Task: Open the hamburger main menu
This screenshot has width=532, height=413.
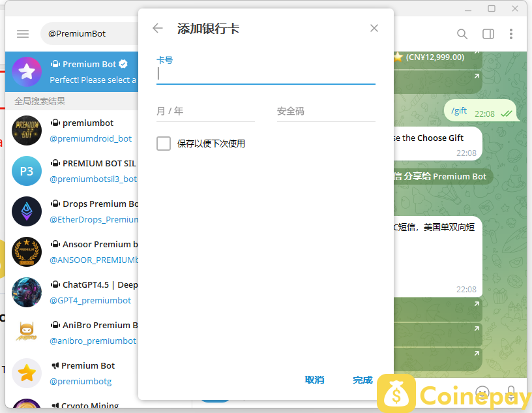Action: [23, 34]
